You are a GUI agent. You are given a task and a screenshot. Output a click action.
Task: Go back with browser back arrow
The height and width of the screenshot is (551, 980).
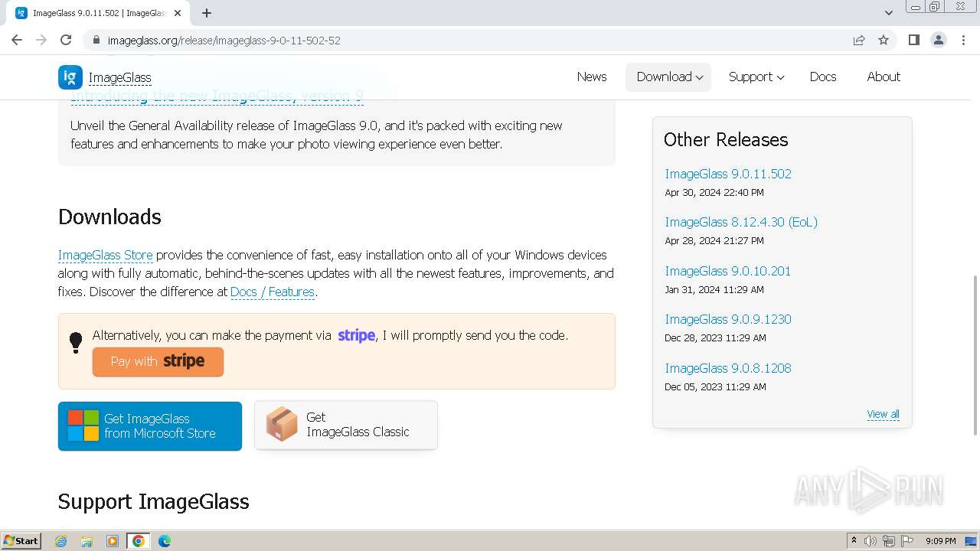[x=17, y=40]
